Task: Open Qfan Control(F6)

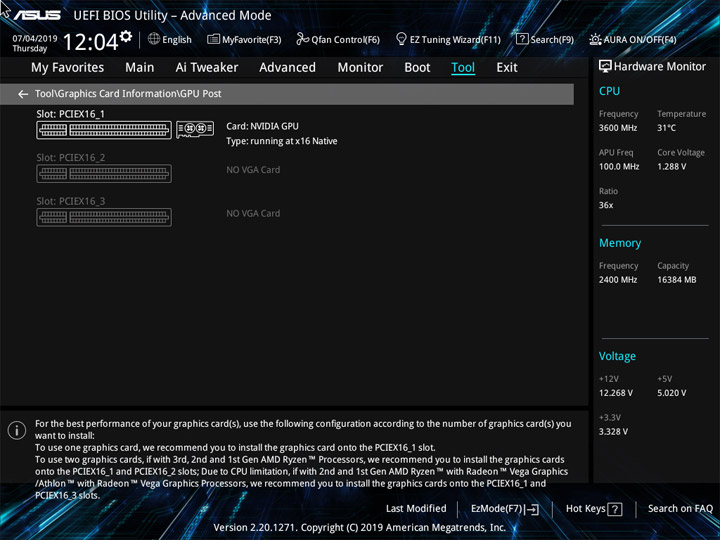Action: point(338,39)
